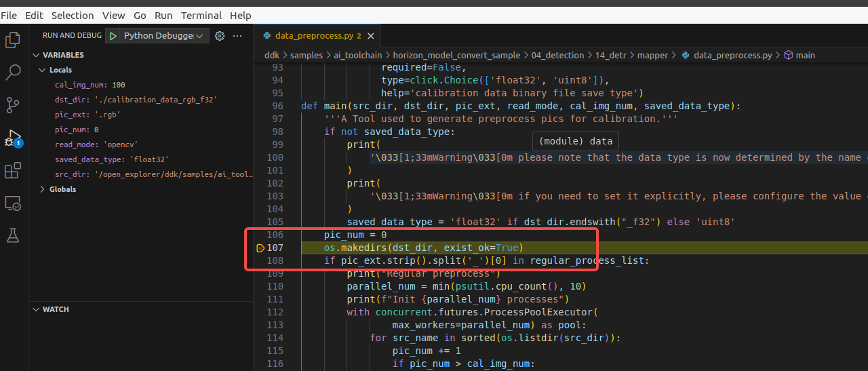
Task: Toggle breakpoint in gutter at line 107
Action: 260,248
